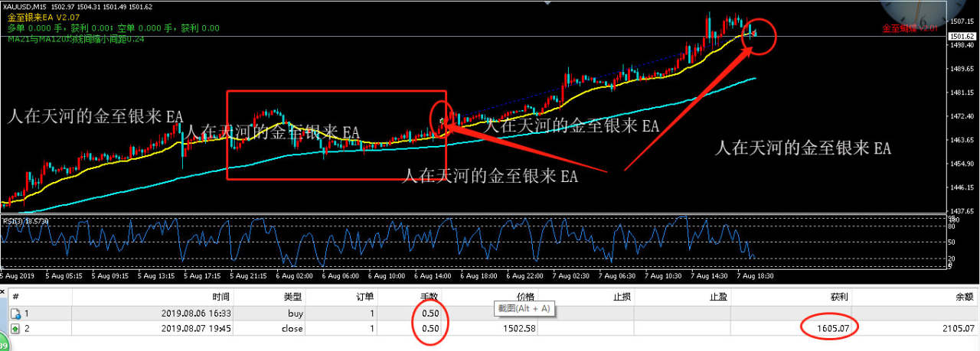Click the '5 Aug 05:15' time axis label
The image size is (980, 351).
[63, 275]
